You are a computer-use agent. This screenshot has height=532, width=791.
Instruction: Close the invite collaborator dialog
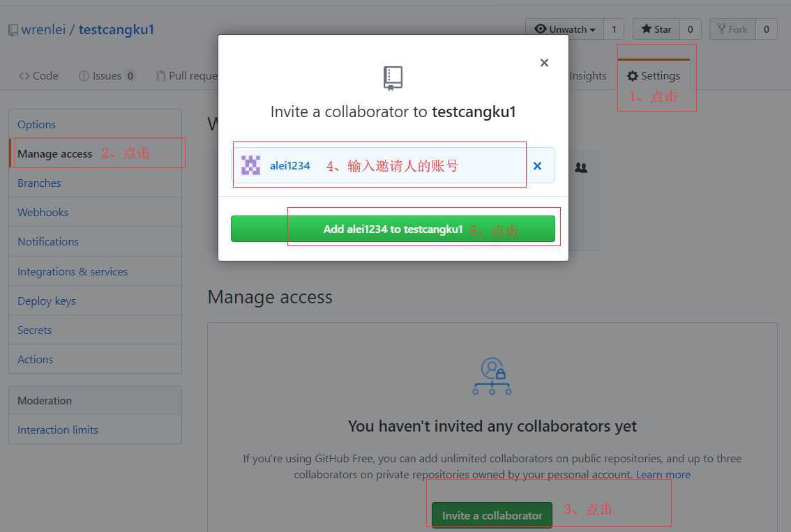click(x=544, y=63)
